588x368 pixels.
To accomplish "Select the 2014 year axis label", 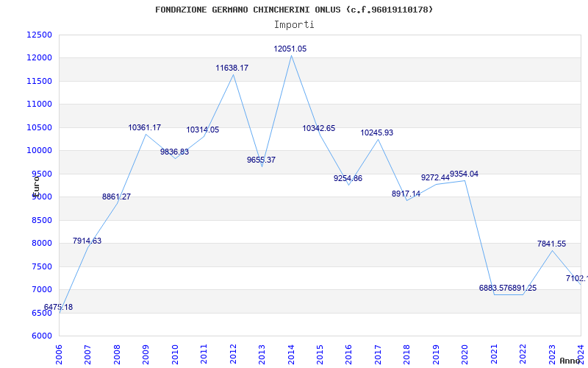I will pyautogui.click(x=291, y=354).
